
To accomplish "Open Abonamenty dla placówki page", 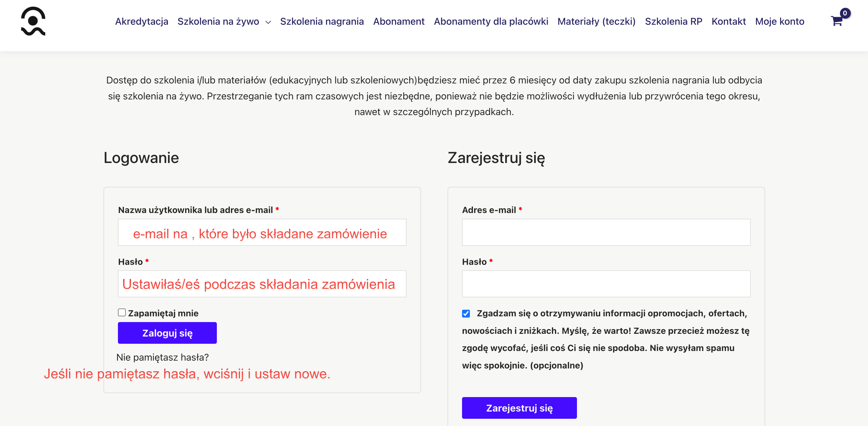I will tap(491, 21).
